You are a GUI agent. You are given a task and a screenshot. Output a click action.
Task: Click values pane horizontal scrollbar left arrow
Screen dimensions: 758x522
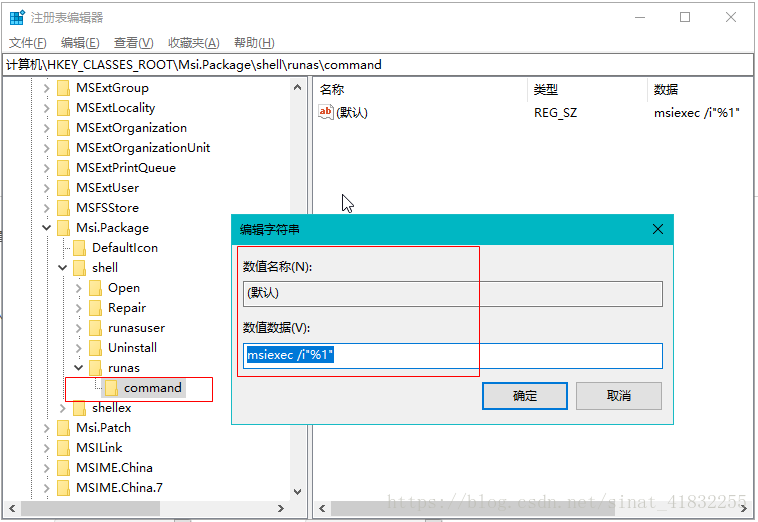tap(322, 508)
